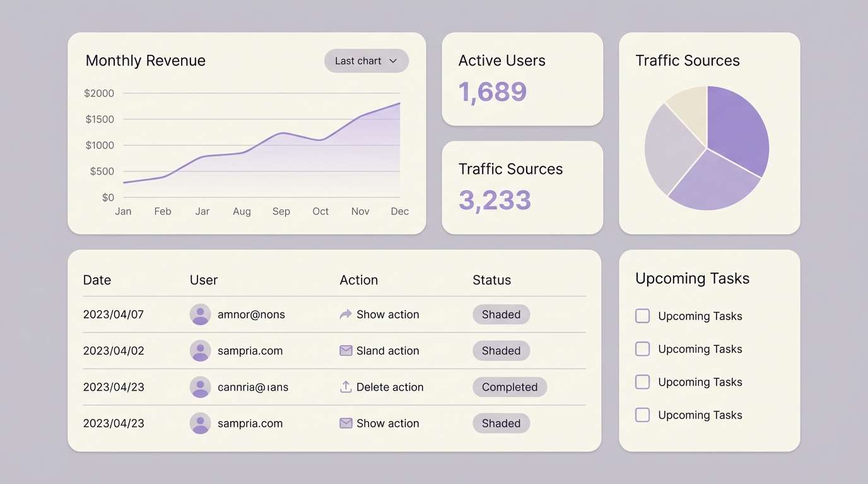Viewport: 868px width, 484px height.
Task: Enable the last Upcoming Tasks checkbox
Action: click(642, 415)
